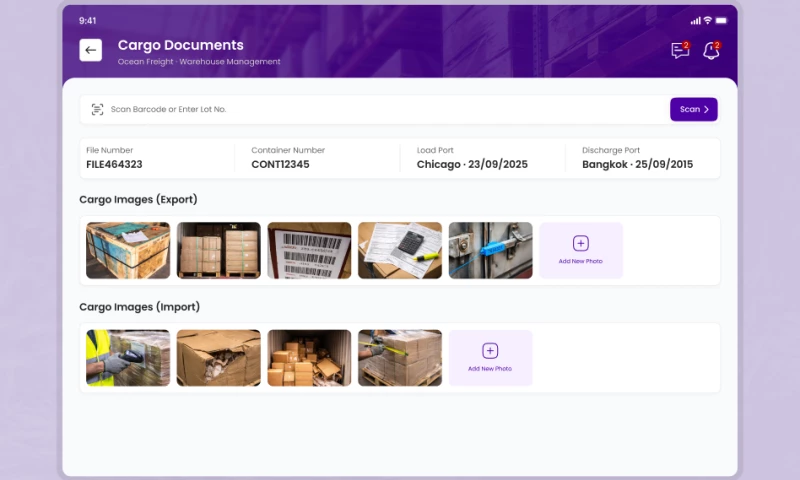
Task: Click the Cargo Images (Export) heading
Action: (x=138, y=199)
